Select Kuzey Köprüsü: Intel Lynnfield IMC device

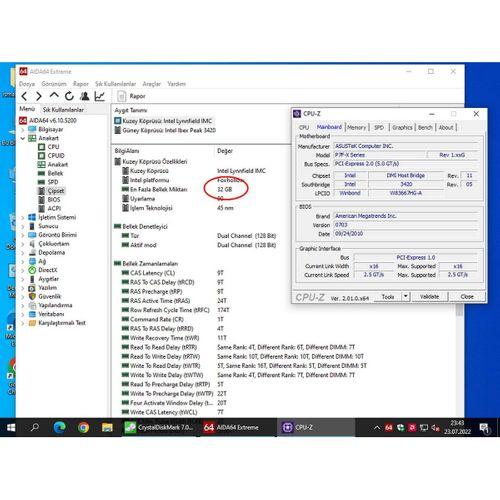163,121
